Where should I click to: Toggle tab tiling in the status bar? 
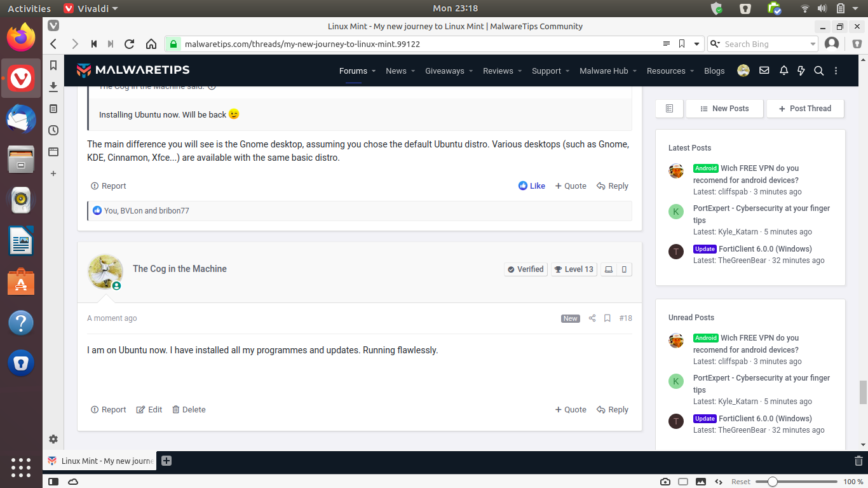(x=683, y=482)
